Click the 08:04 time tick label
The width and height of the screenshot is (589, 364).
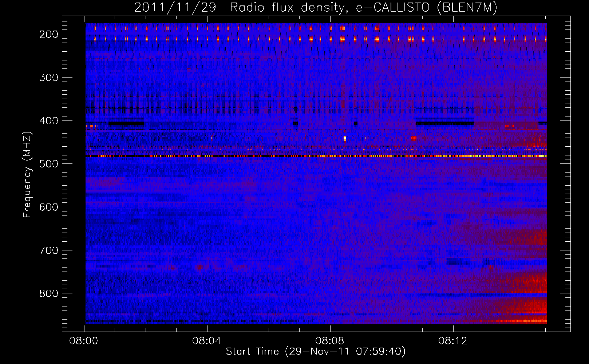tap(207, 341)
